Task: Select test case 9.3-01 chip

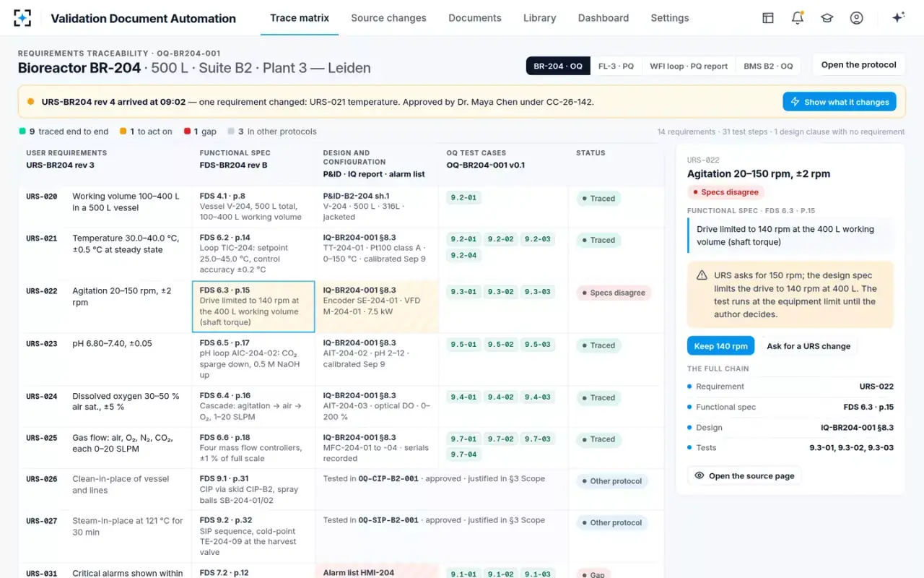Action: coord(463,292)
